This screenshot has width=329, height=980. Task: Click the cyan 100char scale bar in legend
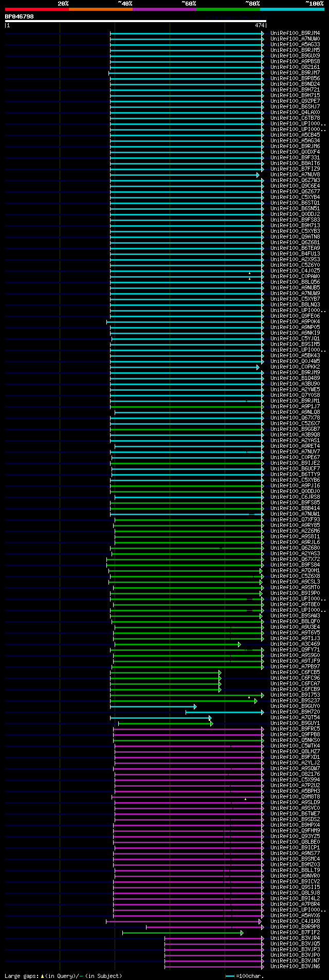(230, 976)
